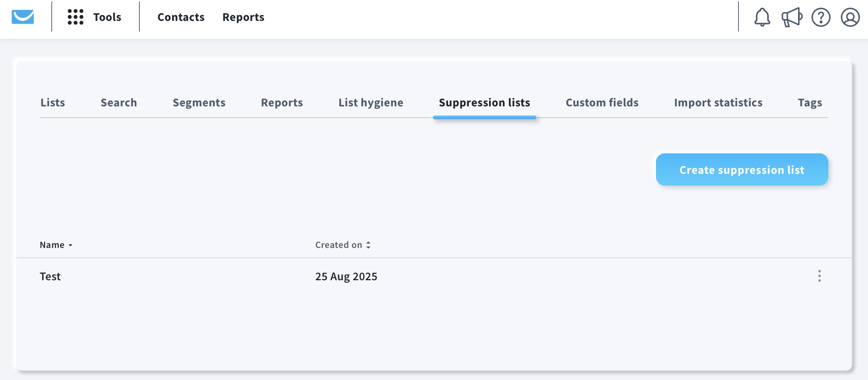Click the 25 Aug 2025 date cell

pos(346,276)
